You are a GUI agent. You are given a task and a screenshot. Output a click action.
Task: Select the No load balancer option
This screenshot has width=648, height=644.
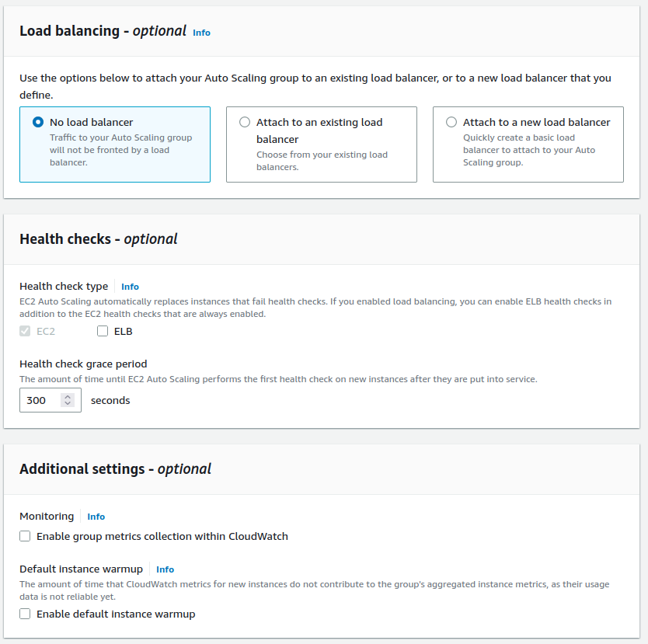(38, 122)
